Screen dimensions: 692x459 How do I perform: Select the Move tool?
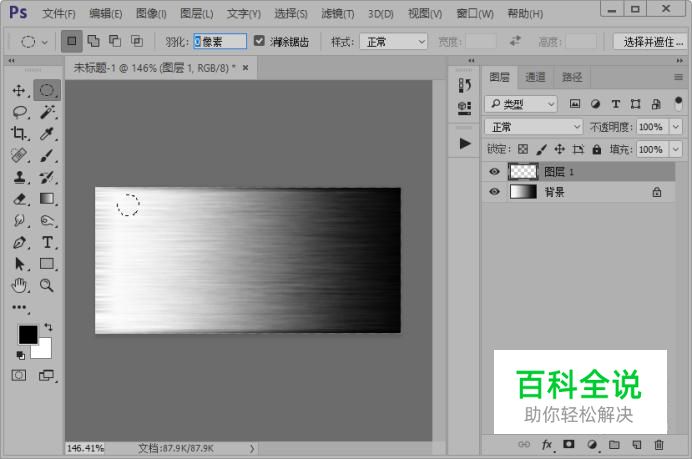tap(19, 91)
